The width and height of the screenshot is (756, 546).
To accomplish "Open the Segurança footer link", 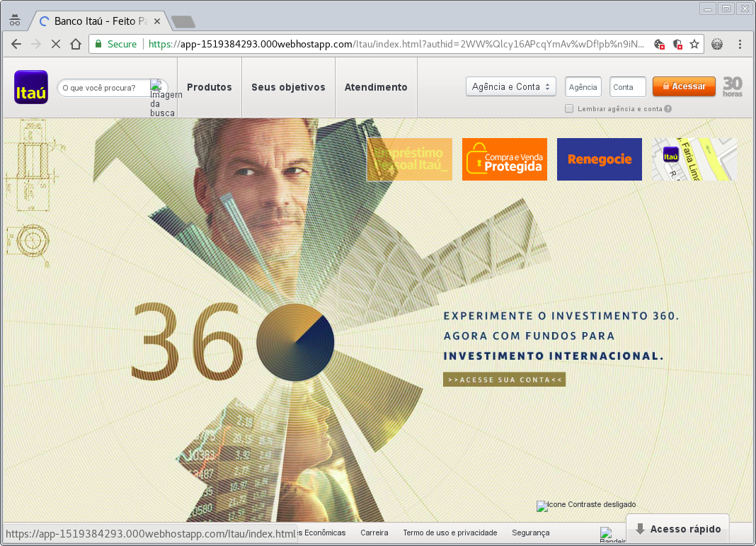I will tap(530, 533).
